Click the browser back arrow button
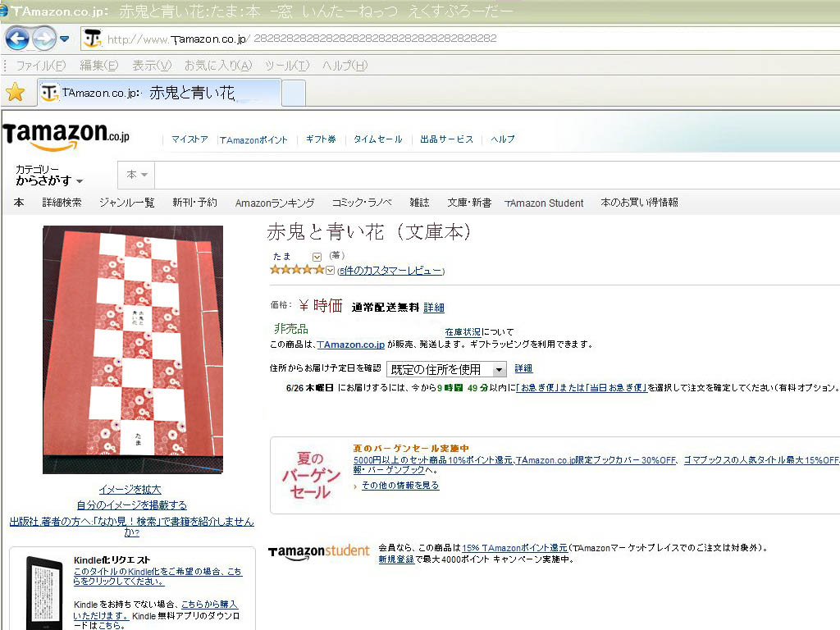Viewport: 840px width, 630px height. (x=16, y=39)
